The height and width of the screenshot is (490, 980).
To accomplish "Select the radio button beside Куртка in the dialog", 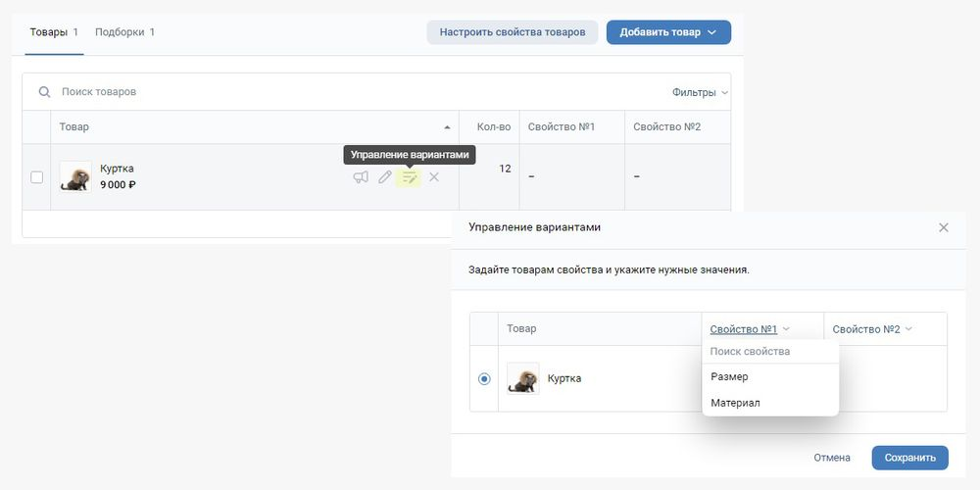I will [x=484, y=378].
